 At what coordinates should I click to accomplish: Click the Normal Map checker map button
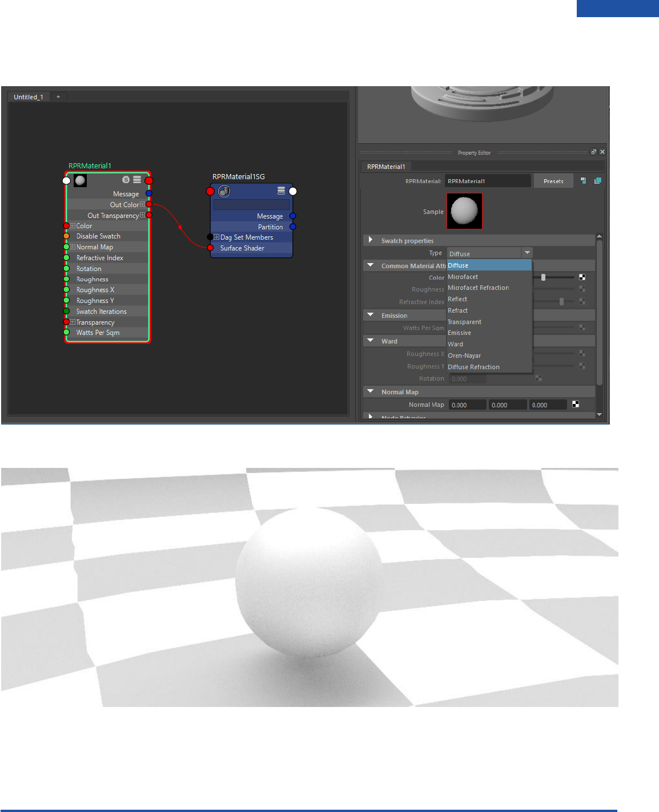(576, 404)
